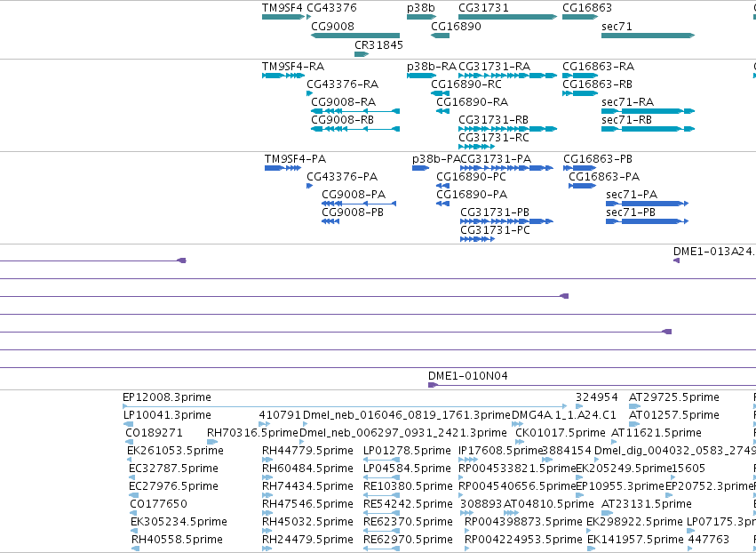This screenshot has height=553, width=756.
Task: Click the RH70316.5prime EST label
Action: tap(252, 433)
